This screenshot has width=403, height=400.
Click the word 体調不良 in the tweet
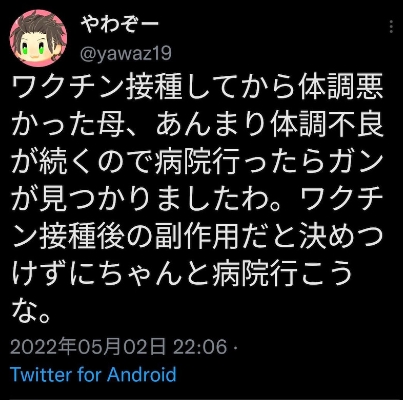tap(326, 126)
